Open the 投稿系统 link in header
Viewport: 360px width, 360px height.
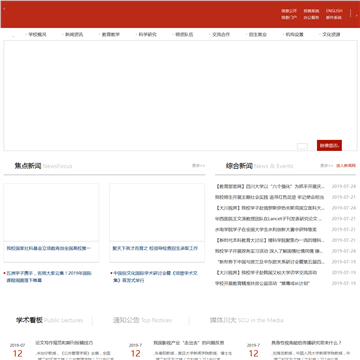(x=311, y=11)
